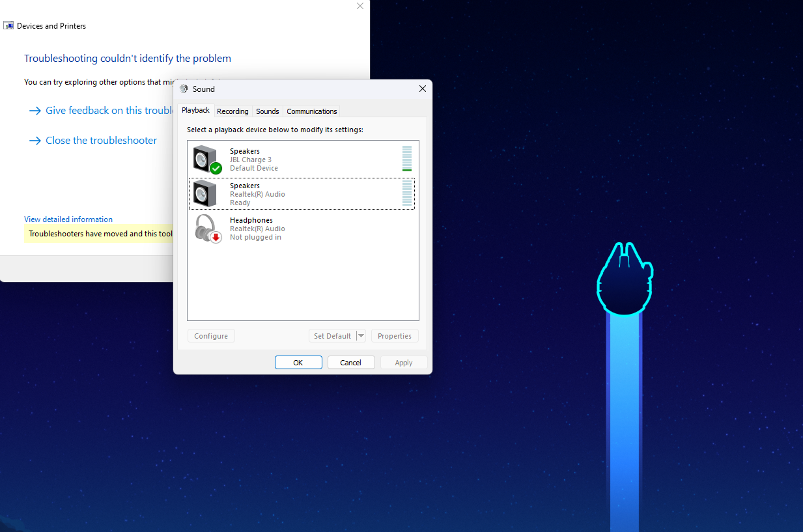Confirm the Sound dialog with OK

(298, 363)
